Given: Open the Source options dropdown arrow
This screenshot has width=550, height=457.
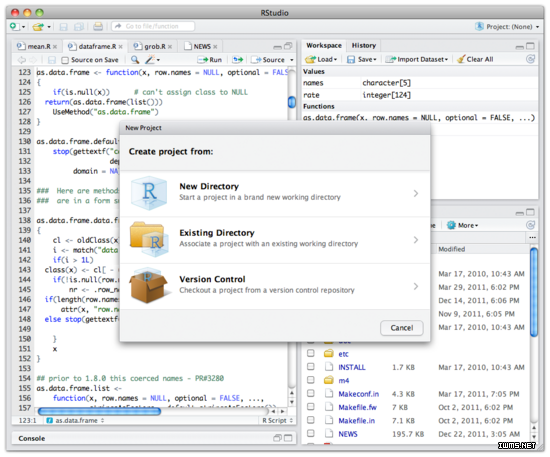Looking at the screenshot, I should pyautogui.click(x=291, y=60).
